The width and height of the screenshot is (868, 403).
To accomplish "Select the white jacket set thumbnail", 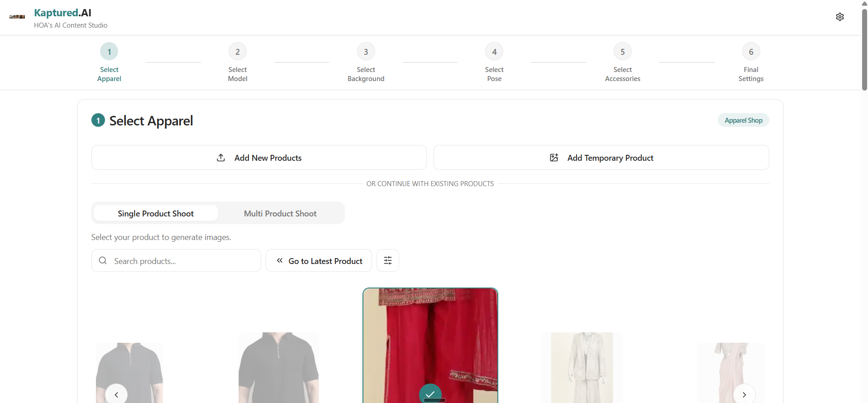I will pyautogui.click(x=582, y=368).
